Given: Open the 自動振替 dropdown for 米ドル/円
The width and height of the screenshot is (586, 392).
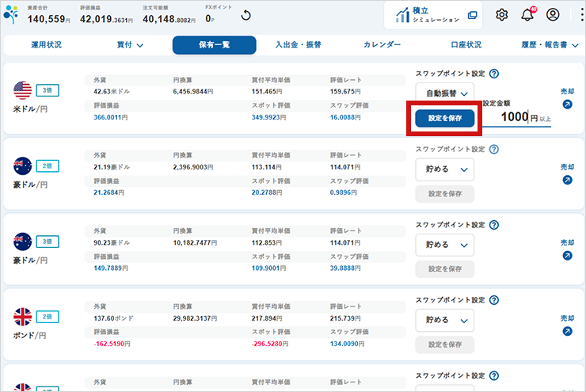Looking at the screenshot, I should 445,93.
